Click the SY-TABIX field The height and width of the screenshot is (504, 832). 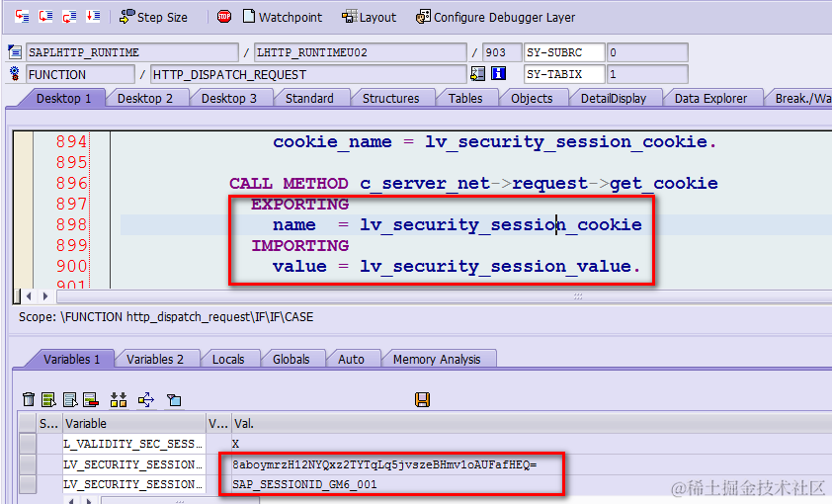pyautogui.click(x=564, y=74)
